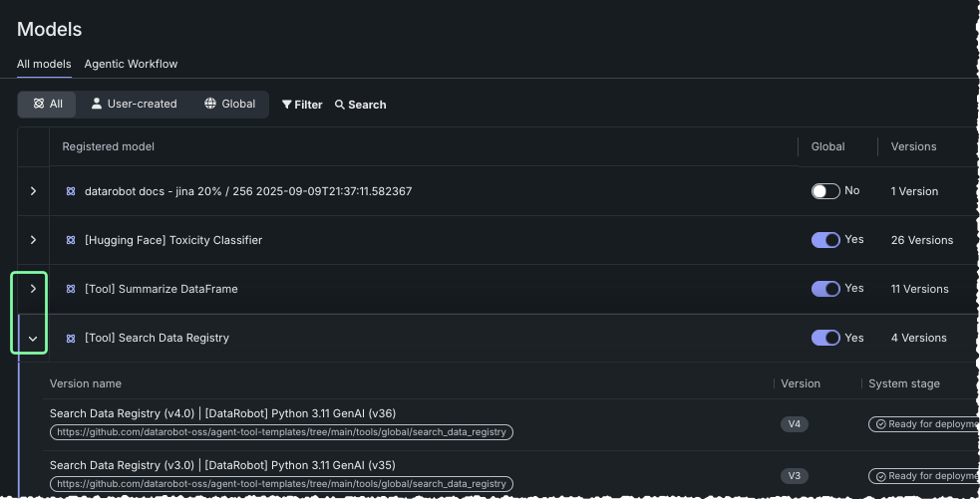Expand the datarobot docs model row

[33, 191]
